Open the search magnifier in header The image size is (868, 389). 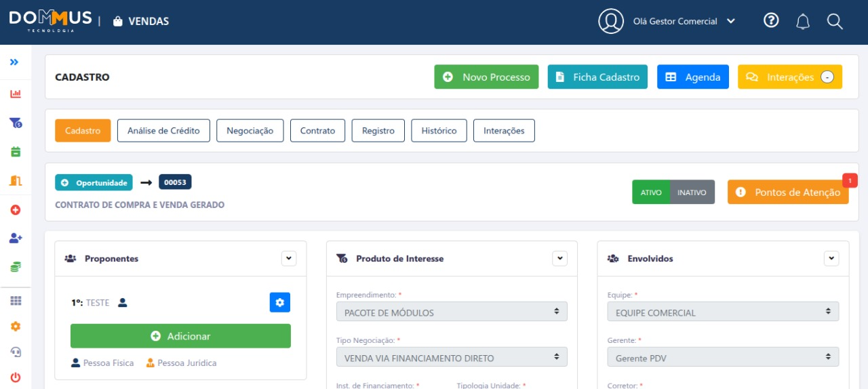pos(835,22)
